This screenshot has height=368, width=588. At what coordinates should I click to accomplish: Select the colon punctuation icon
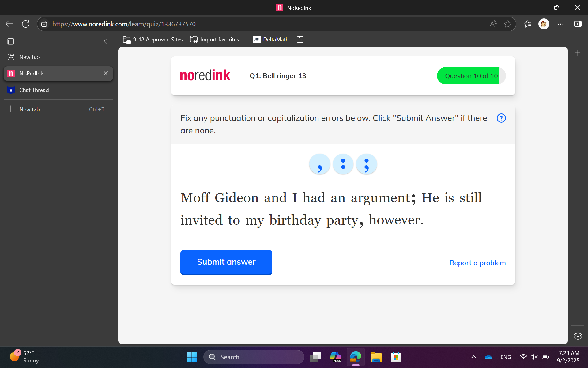(x=343, y=164)
